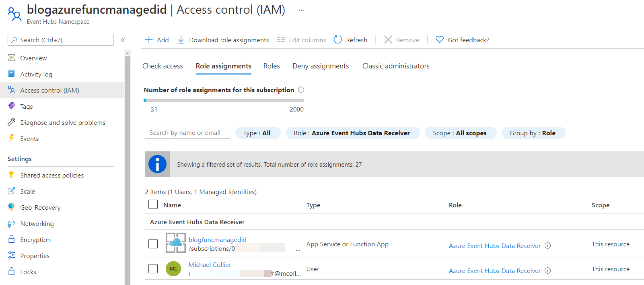
Task: Check the blogfuncmanagedid row checkbox
Action: [153, 244]
